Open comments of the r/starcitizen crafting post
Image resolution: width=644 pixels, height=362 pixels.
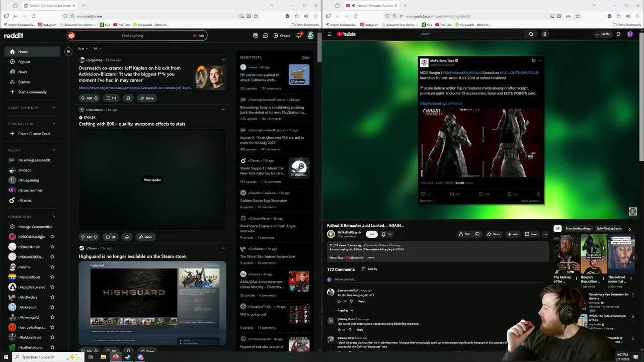point(110,237)
